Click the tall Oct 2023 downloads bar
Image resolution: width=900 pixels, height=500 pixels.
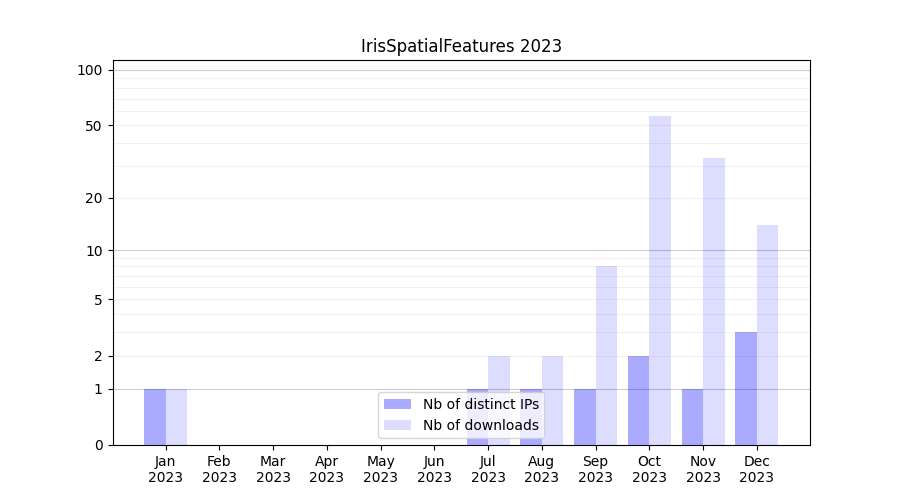click(x=660, y=280)
